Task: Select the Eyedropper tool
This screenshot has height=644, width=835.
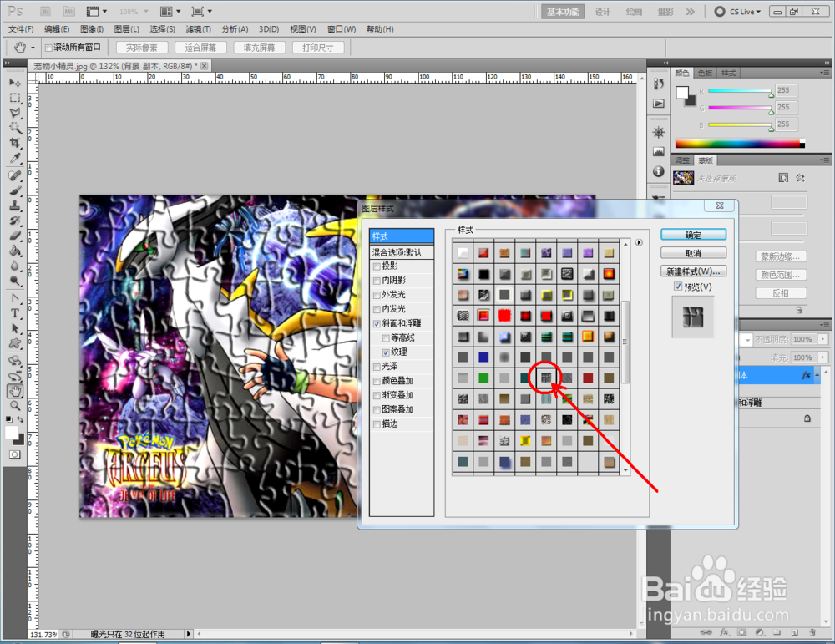Action: pyautogui.click(x=15, y=158)
